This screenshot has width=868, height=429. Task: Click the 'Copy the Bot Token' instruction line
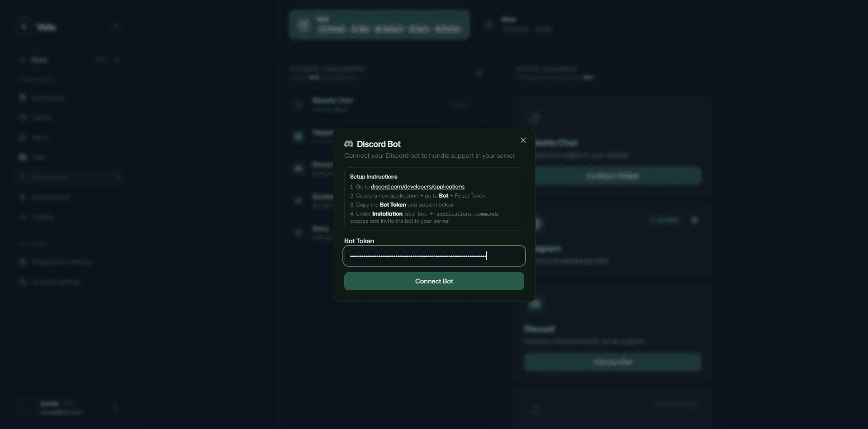point(402,205)
